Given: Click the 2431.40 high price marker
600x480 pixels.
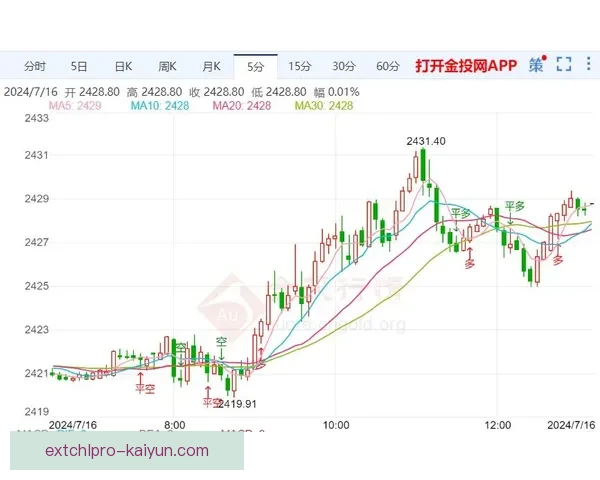Looking at the screenshot, I should pyautogui.click(x=425, y=142).
